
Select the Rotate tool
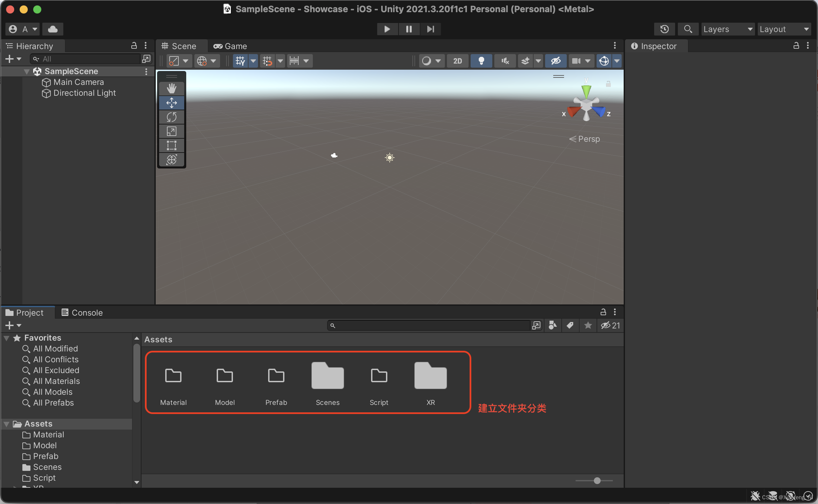click(172, 117)
